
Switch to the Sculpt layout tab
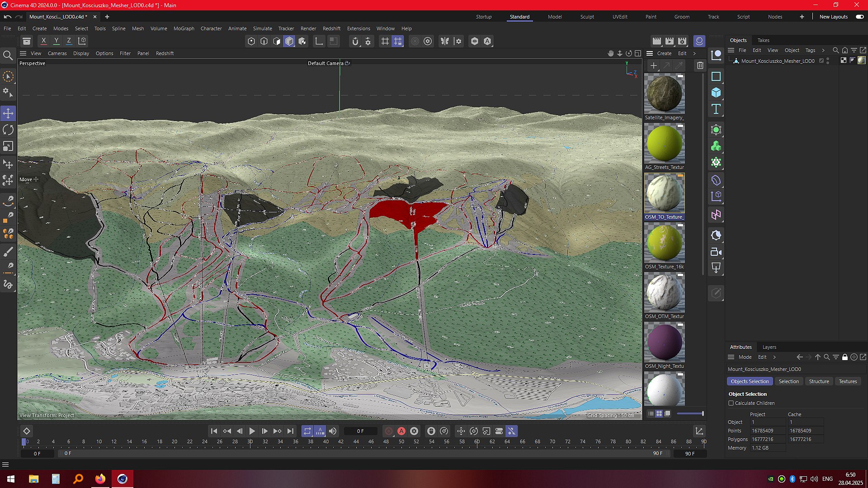tap(587, 17)
